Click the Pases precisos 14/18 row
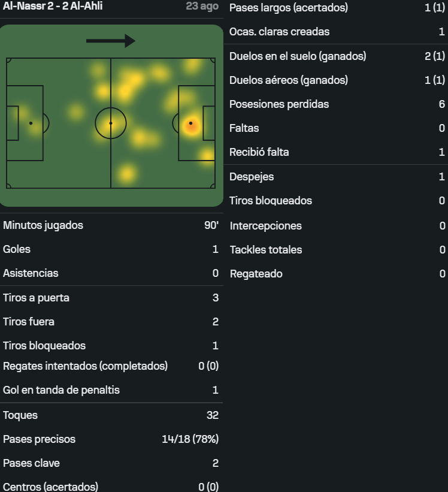The height and width of the screenshot is (492, 448). point(111,439)
